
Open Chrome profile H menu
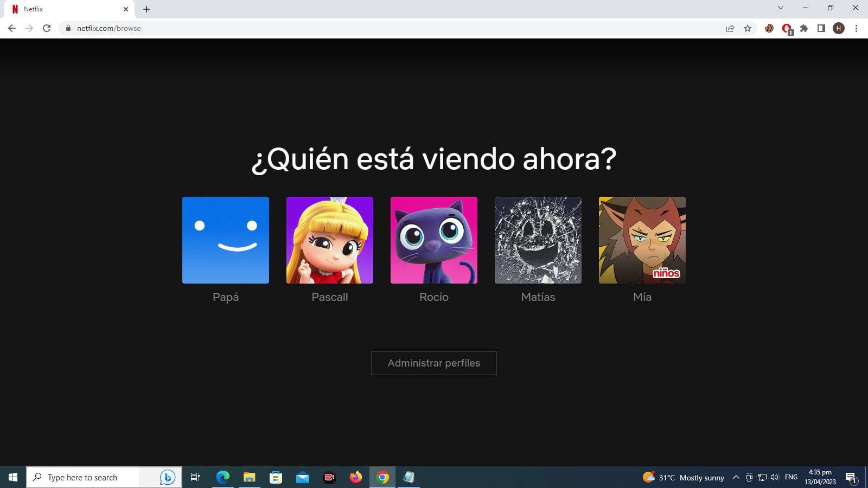839,28
